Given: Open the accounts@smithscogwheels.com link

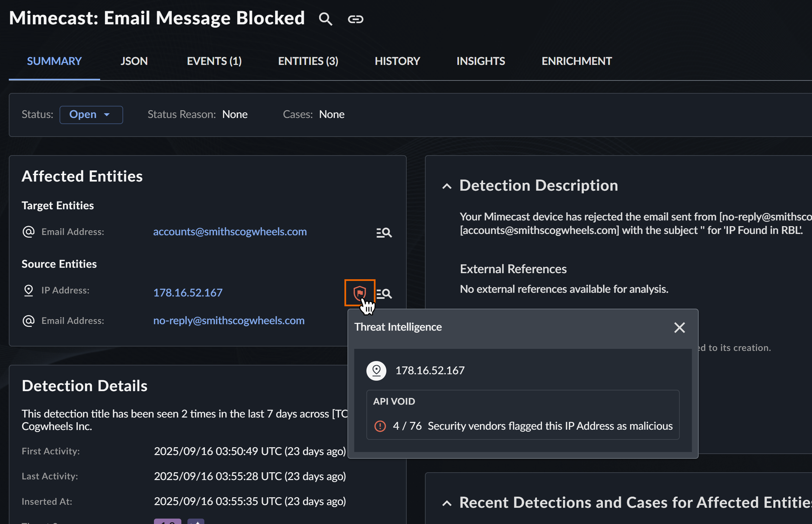Looking at the screenshot, I should [230, 232].
